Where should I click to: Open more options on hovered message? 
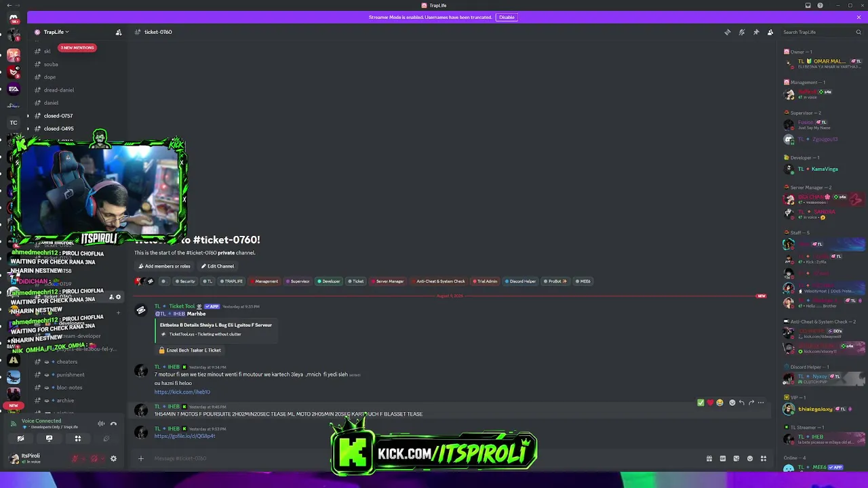point(761,403)
